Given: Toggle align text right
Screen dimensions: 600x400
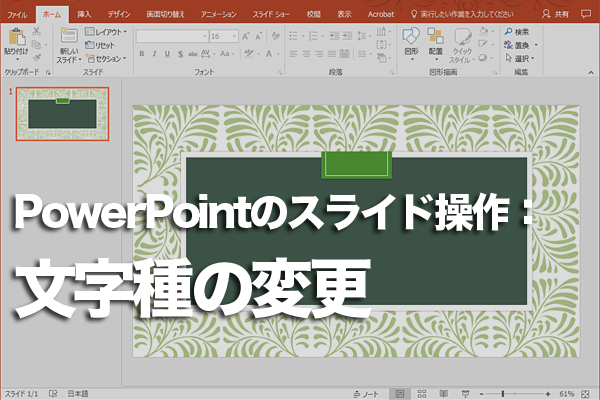Looking at the screenshot, I should [x=319, y=54].
